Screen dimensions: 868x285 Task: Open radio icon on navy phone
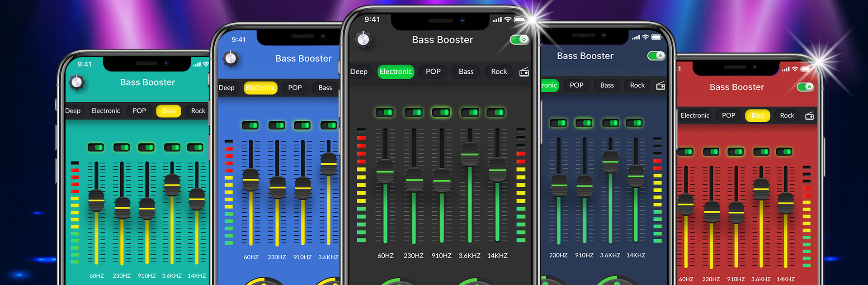click(660, 85)
